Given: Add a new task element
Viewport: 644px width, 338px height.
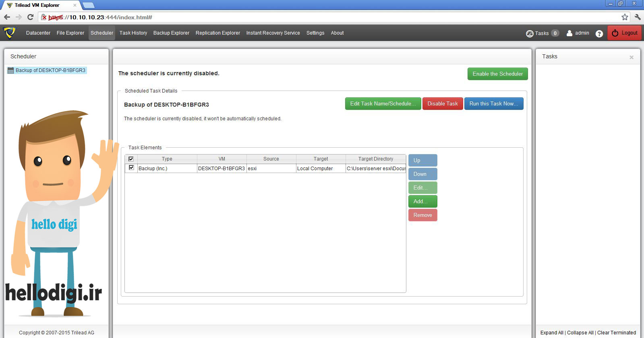Looking at the screenshot, I should tap(423, 201).
